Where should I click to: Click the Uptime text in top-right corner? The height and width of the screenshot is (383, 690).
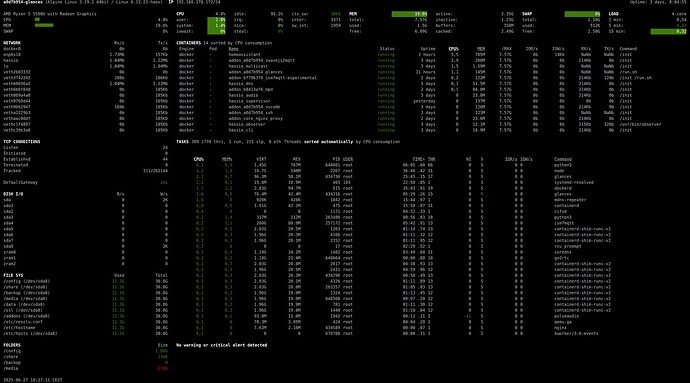tap(658, 2)
